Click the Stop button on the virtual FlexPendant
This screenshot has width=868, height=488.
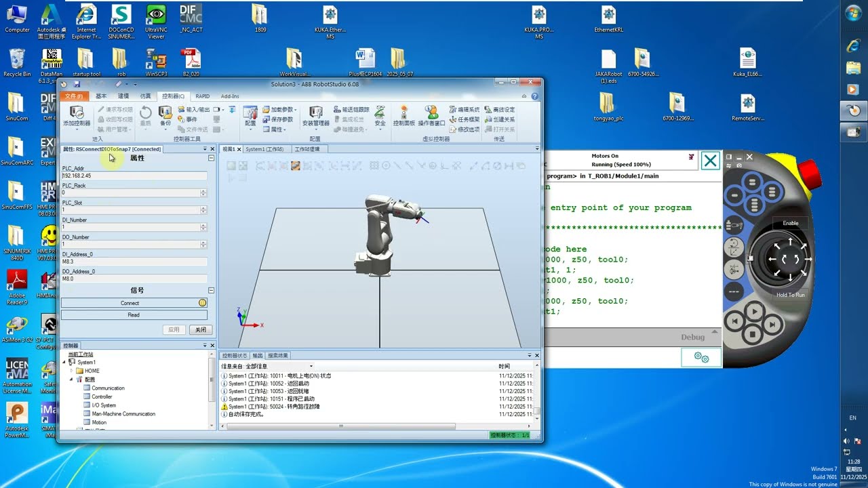pos(752,334)
